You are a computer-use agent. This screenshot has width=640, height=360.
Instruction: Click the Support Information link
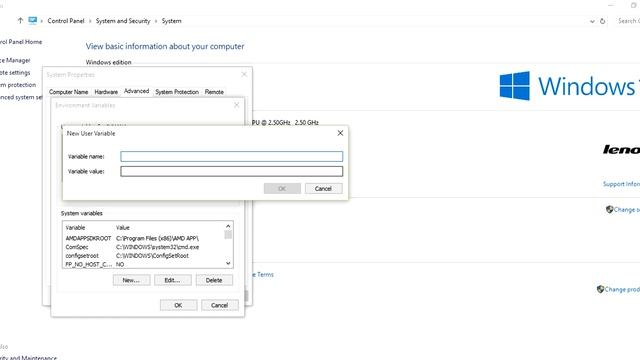click(x=621, y=184)
